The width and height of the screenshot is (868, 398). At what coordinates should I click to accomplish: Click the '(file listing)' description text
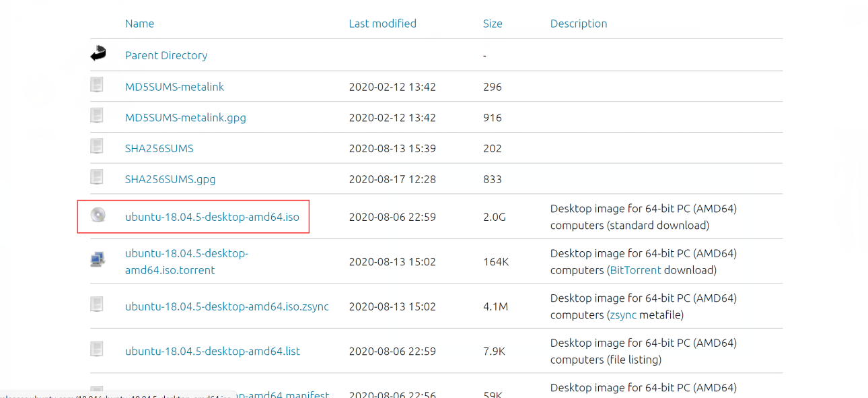(635, 360)
